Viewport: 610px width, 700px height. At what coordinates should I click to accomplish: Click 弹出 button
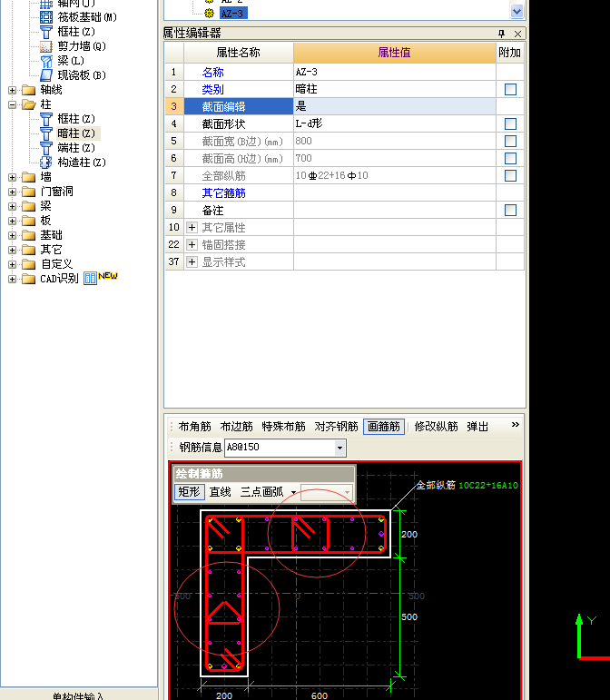coord(477,427)
